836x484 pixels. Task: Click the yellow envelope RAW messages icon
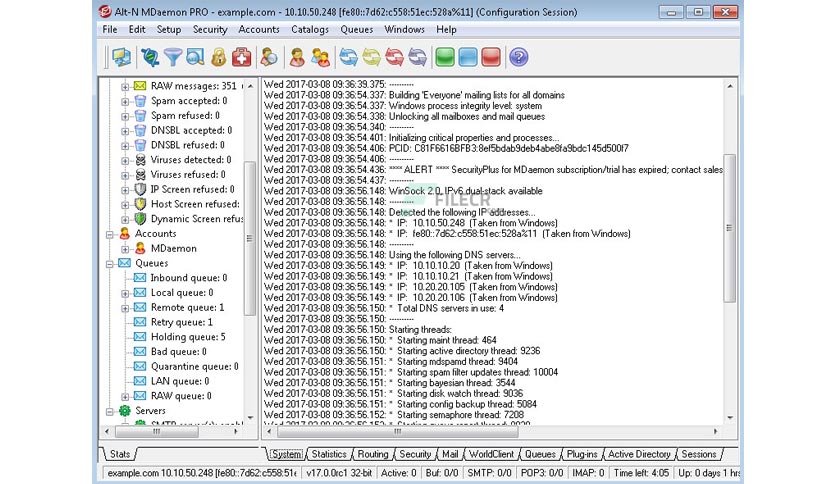pyautogui.click(x=140, y=86)
